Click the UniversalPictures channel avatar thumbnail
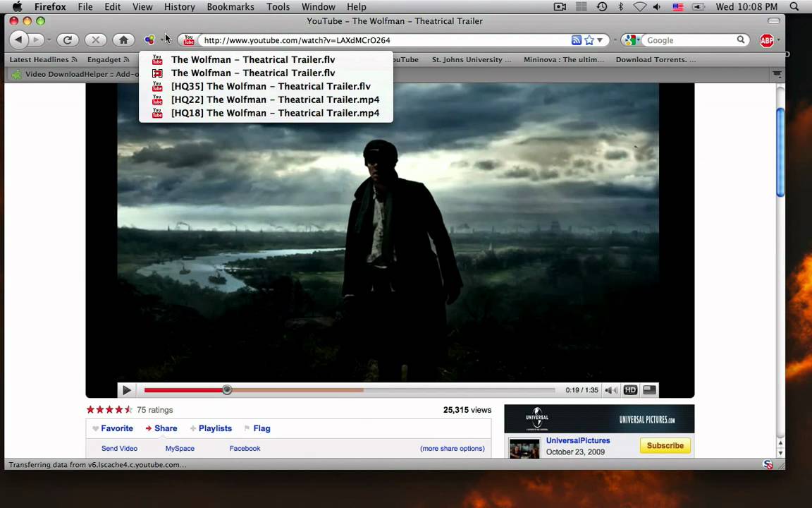 [524, 449]
